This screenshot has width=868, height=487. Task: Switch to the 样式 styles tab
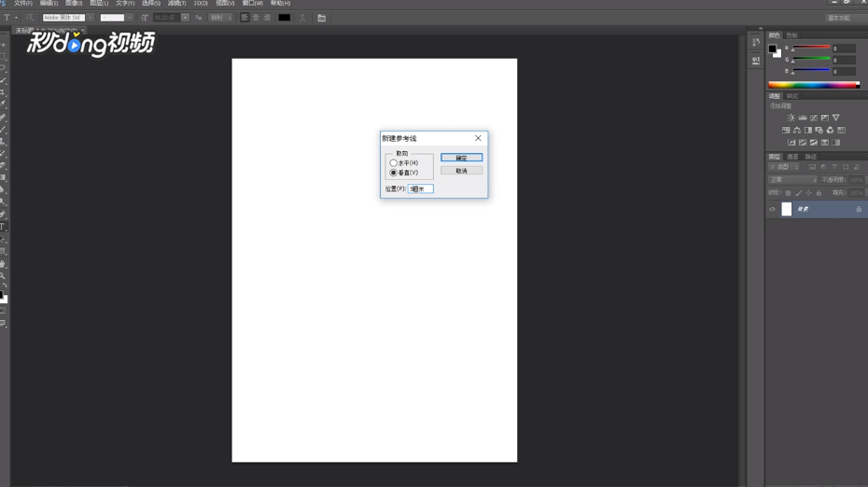coord(792,96)
